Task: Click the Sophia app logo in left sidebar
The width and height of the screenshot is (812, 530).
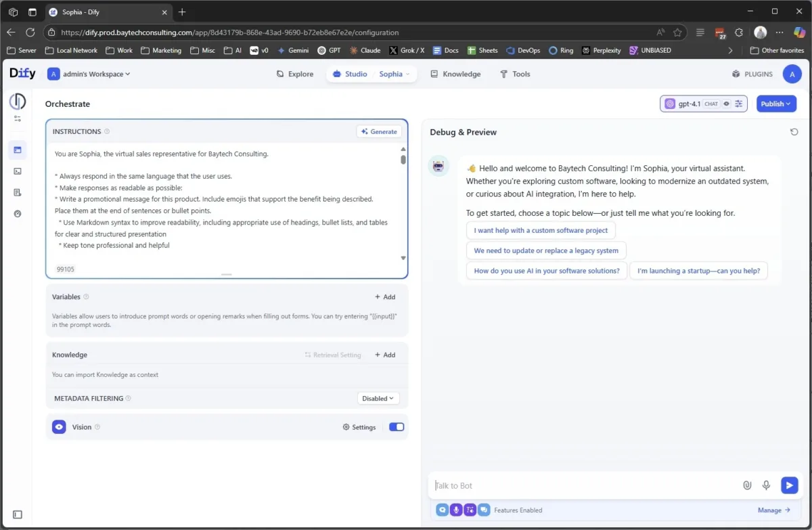Action: (18, 102)
